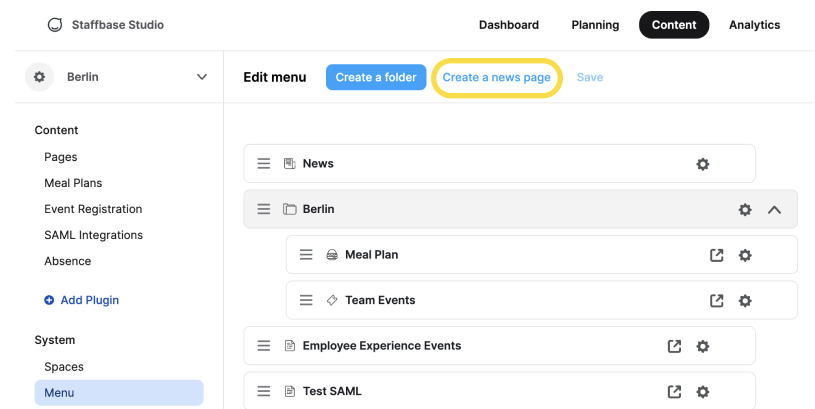Click the plus icon of Add Plugin
815x409 pixels.
point(49,300)
